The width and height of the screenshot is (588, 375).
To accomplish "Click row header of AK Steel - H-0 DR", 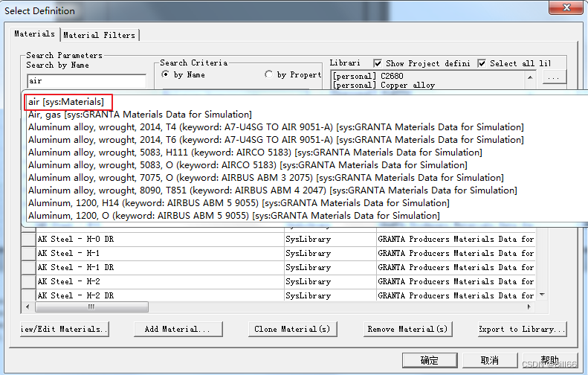I will click(x=28, y=239).
